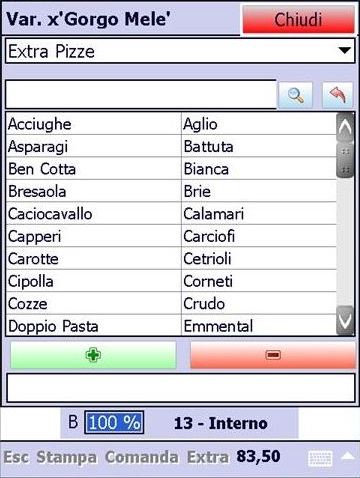This screenshot has width=360, height=478.
Task: Click the magnifying glass search icon
Action: [x=295, y=95]
